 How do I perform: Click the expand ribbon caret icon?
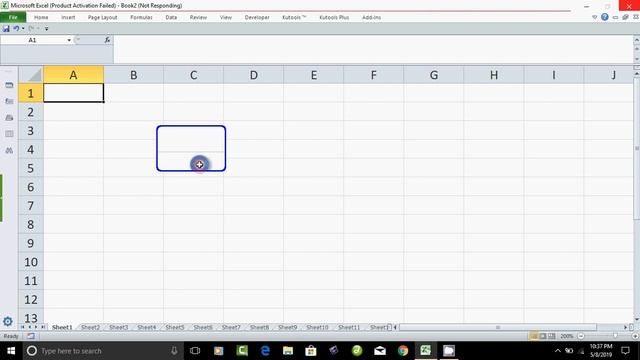(594, 17)
